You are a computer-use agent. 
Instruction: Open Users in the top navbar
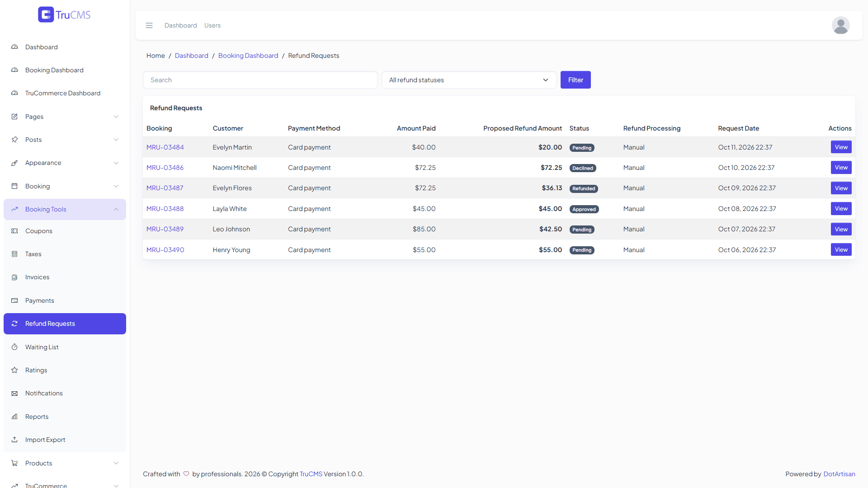212,25
